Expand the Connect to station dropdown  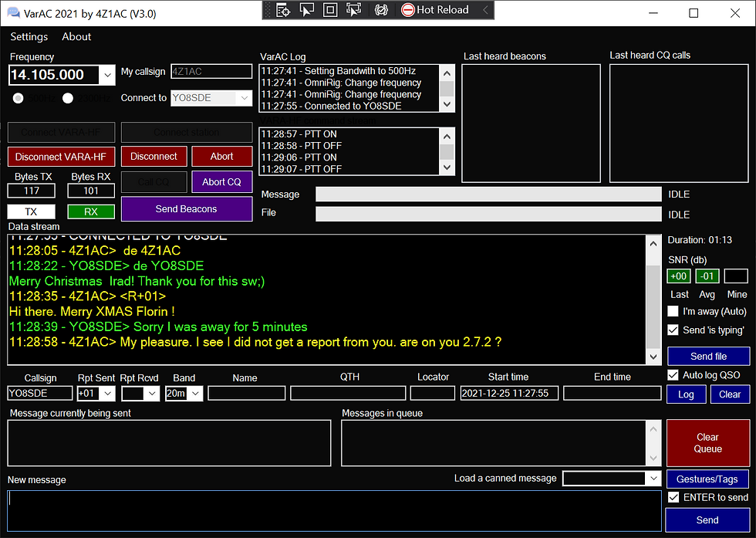pyautogui.click(x=245, y=98)
